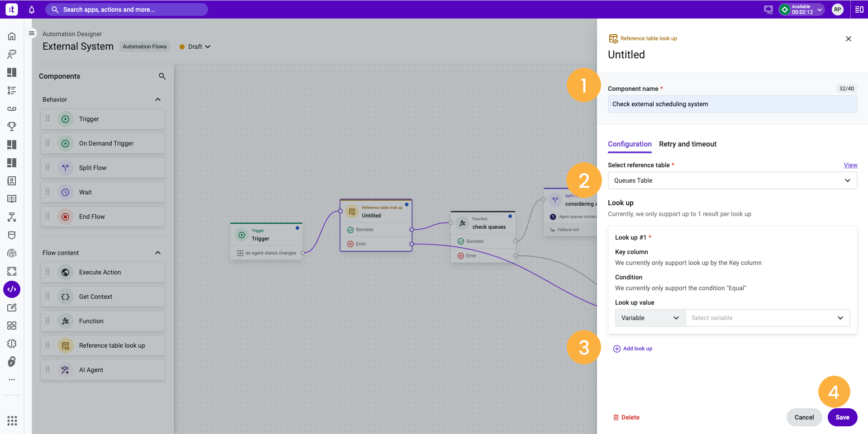This screenshot has height=434, width=868.
Task: Click the top search apps field
Action: [127, 9]
